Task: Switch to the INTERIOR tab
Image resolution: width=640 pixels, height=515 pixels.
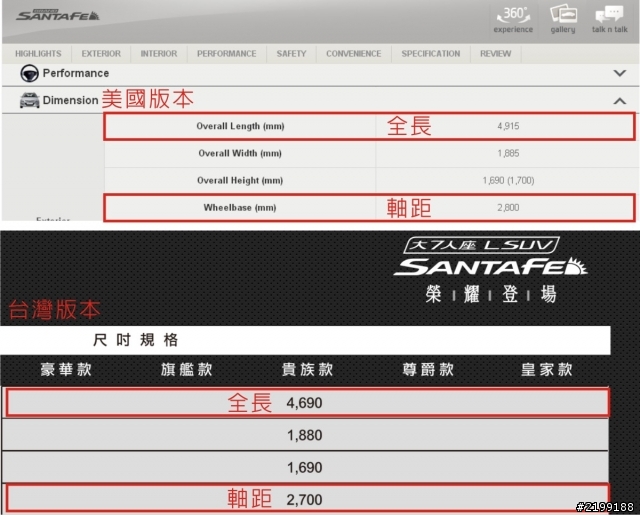Action: [159, 54]
